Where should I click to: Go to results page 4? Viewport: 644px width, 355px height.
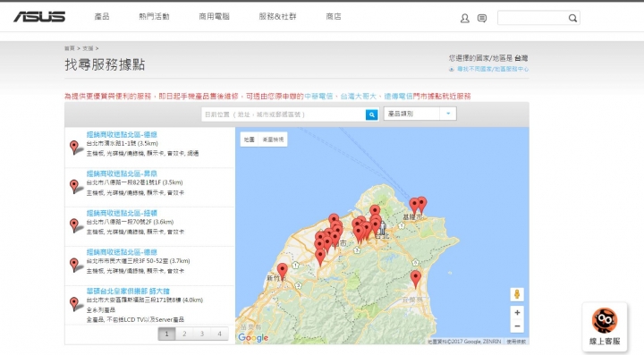(x=220, y=334)
